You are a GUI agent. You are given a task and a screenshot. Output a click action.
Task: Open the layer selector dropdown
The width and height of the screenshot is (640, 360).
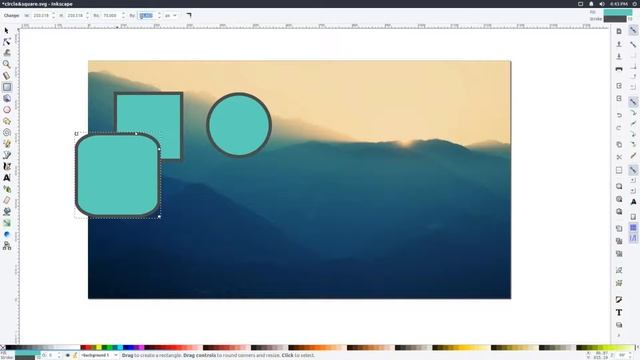coord(100,356)
